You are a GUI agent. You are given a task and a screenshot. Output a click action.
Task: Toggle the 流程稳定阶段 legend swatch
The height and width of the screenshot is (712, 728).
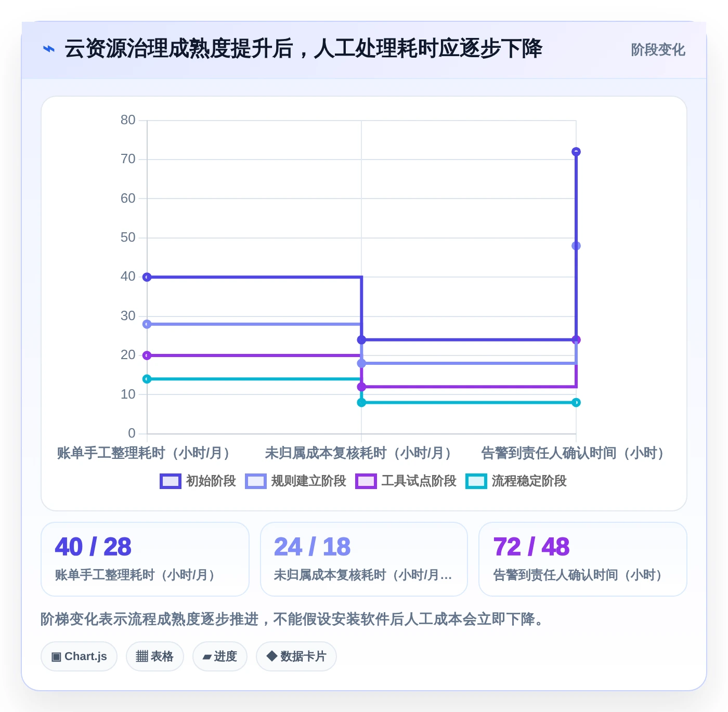476,481
